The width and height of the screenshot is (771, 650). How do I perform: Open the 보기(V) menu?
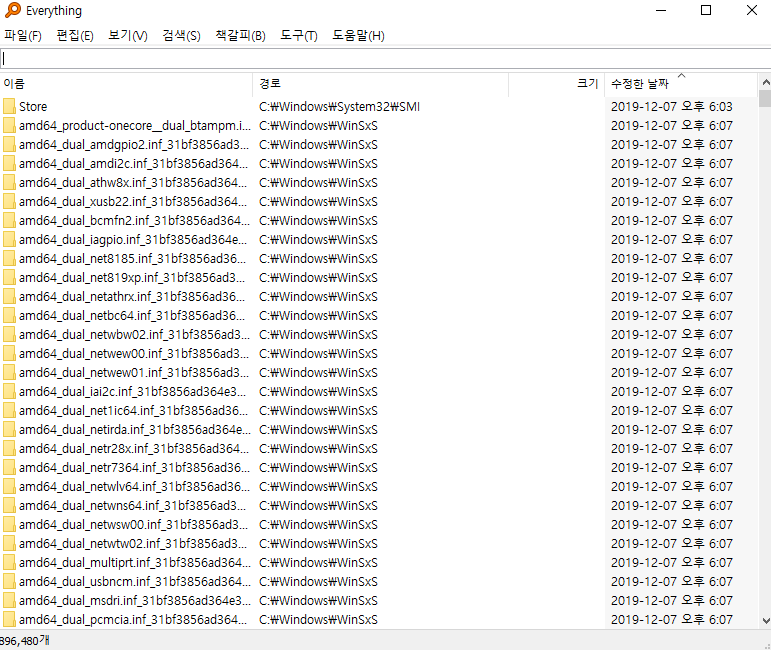click(128, 35)
